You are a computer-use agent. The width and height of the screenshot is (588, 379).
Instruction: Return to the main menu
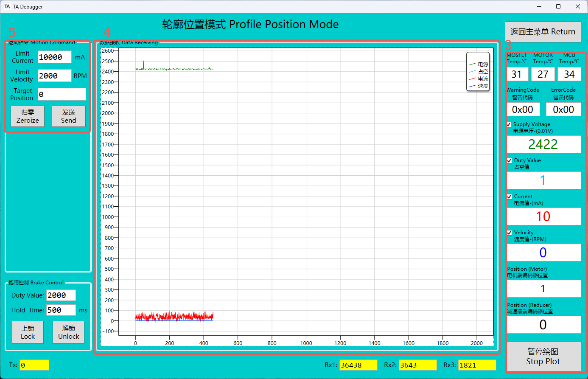click(543, 32)
